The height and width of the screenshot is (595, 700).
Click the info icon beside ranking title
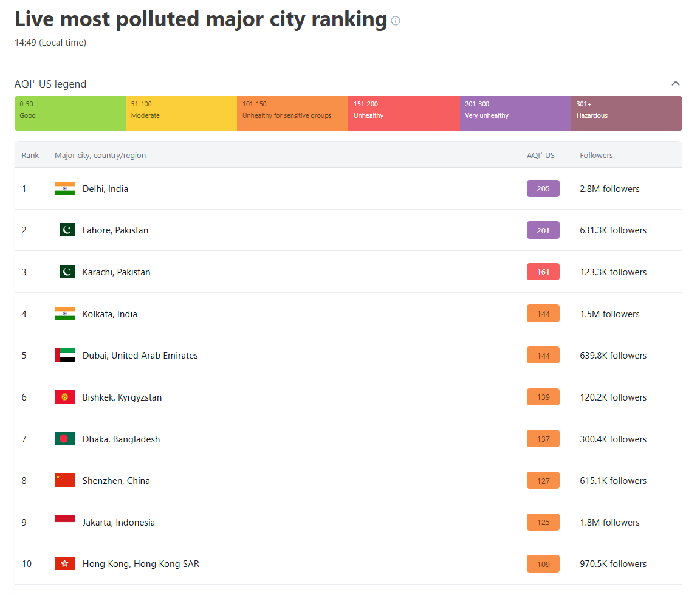pos(396,21)
